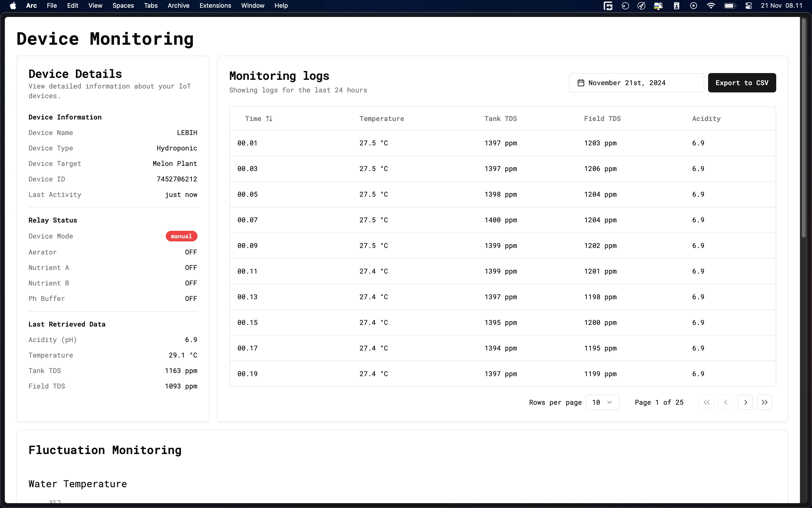Click Field TDS 1195 ppm in 00.17 row

(600, 348)
